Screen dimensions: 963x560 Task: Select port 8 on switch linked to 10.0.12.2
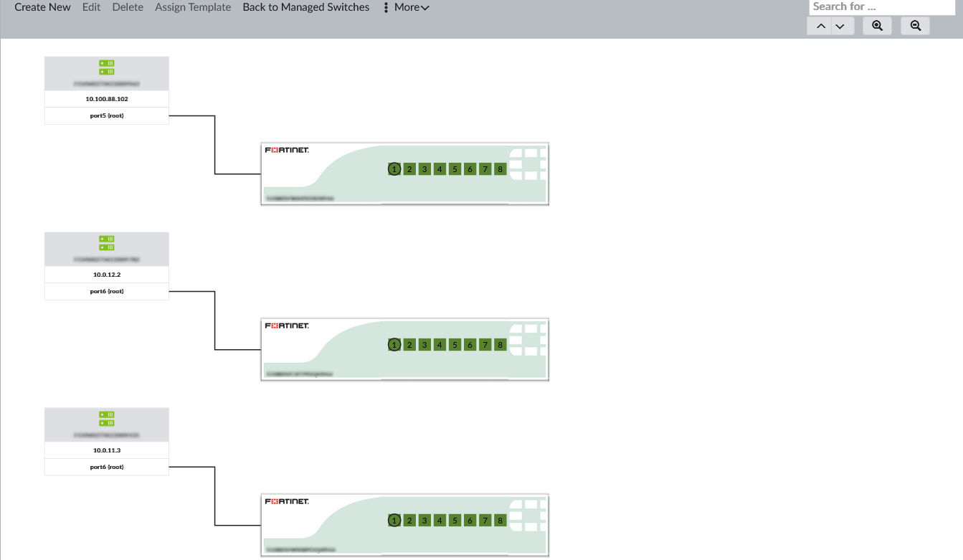(x=500, y=345)
